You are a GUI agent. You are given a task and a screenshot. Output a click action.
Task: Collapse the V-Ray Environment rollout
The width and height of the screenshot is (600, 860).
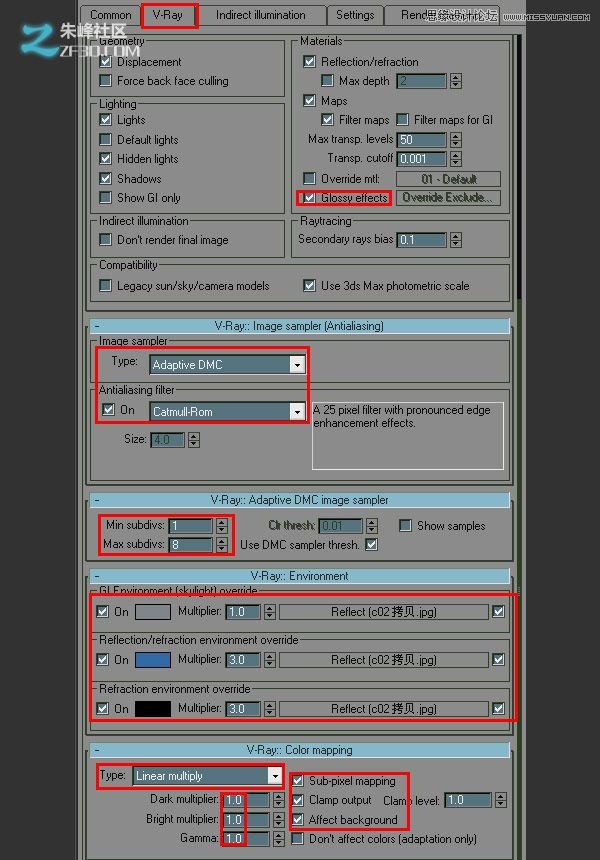tap(299, 576)
